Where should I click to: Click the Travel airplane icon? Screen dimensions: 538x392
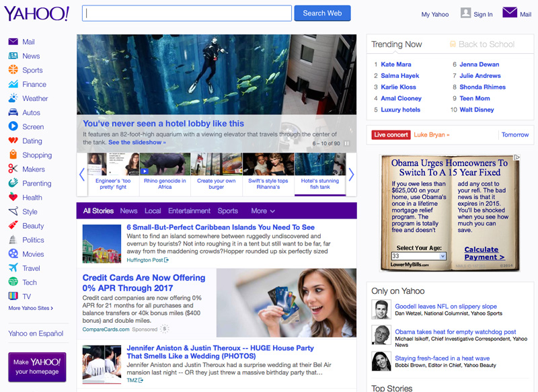pyautogui.click(x=13, y=268)
